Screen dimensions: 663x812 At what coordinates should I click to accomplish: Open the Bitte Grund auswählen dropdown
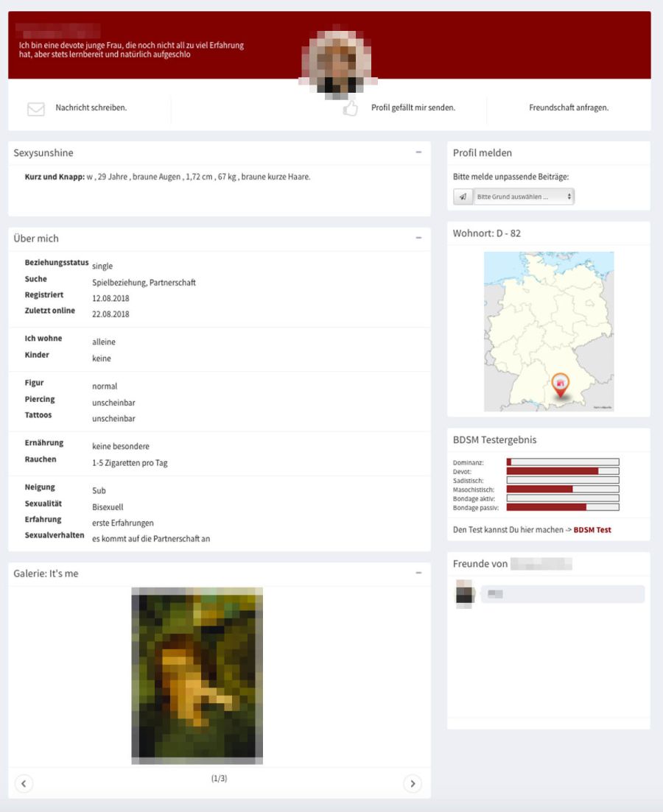[524, 197]
